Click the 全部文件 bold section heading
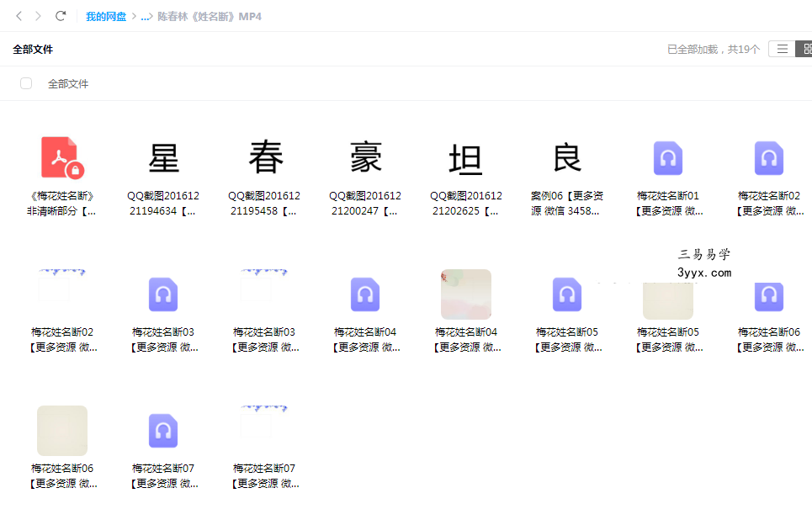Viewport: 812px width, 525px height. click(33, 49)
